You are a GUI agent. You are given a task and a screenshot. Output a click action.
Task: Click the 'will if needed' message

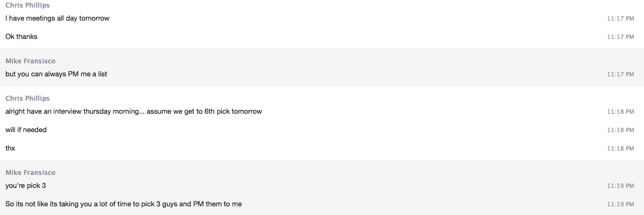(x=26, y=130)
